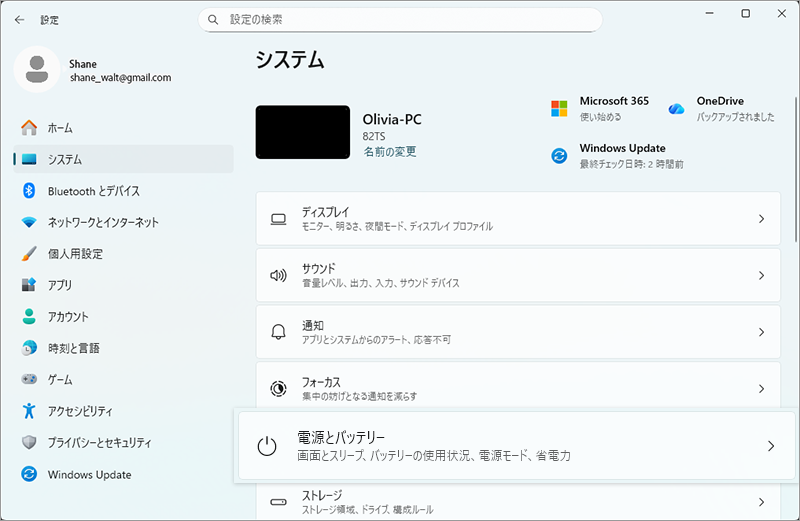
Task: Click 最終チェック日時: 2 時間前 text
Action: pos(632,164)
